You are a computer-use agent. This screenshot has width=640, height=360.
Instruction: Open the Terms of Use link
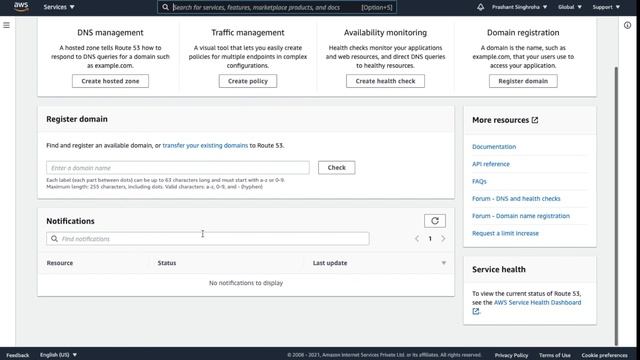555,355
